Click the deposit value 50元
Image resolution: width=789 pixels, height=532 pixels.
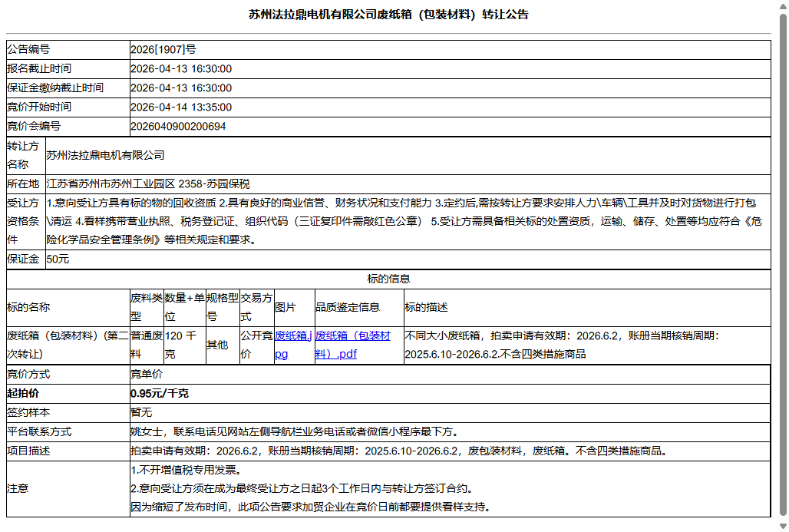click(58, 259)
